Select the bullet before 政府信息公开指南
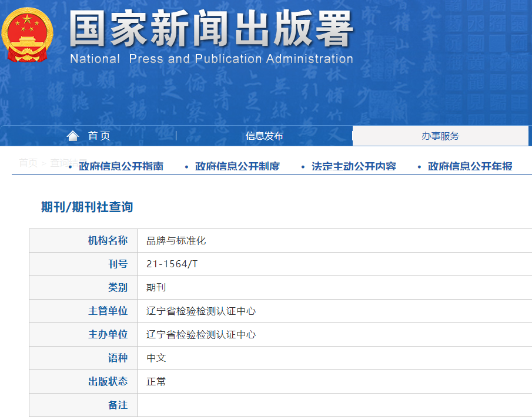The height and width of the screenshot is (420, 532). pos(69,166)
